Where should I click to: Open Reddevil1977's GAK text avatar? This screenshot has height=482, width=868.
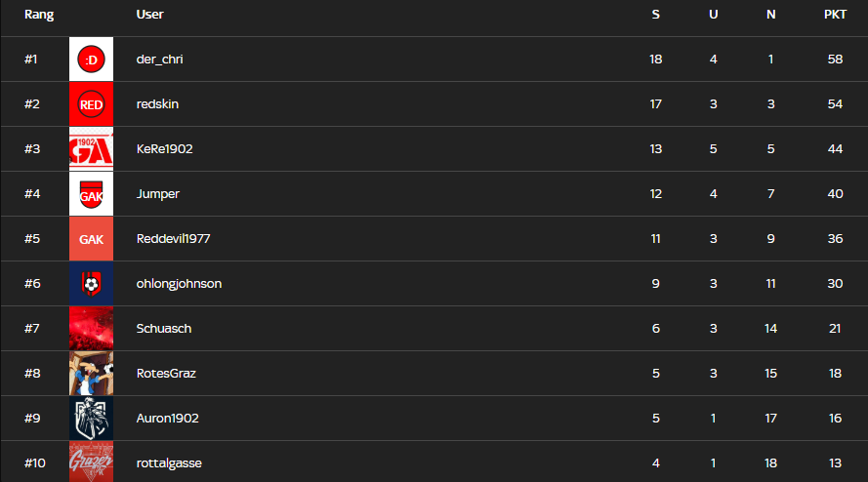(x=92, y=238)
